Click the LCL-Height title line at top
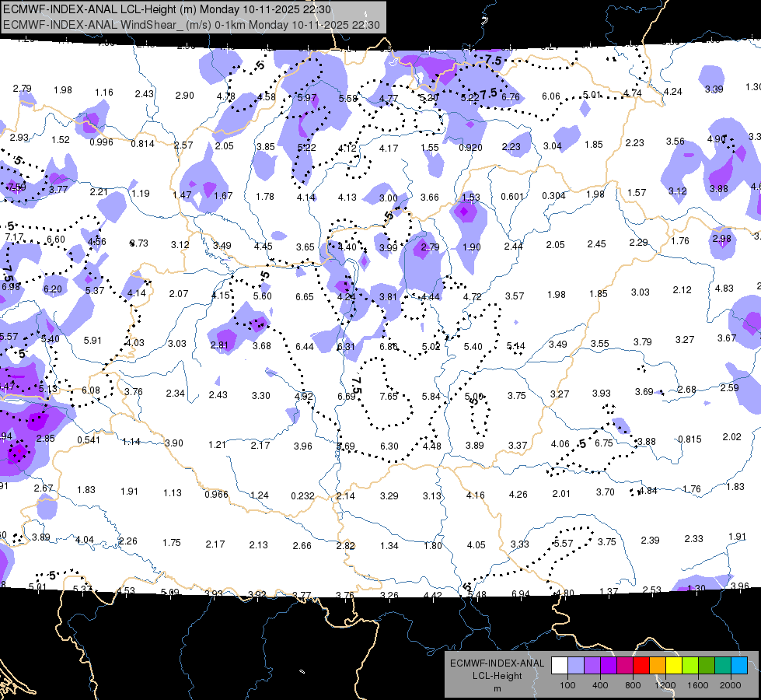Viewport: 761px width, 700px height. click(x=167, y=9)
